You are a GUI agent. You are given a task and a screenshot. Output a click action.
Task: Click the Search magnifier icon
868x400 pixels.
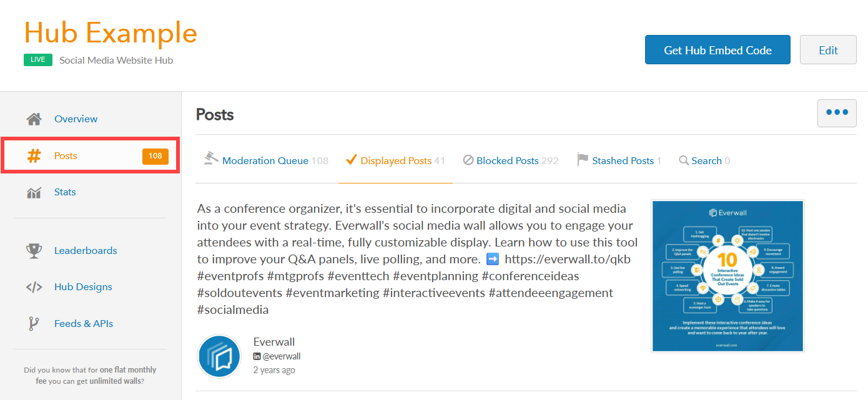pyautogui.click(x=684, y=160)
